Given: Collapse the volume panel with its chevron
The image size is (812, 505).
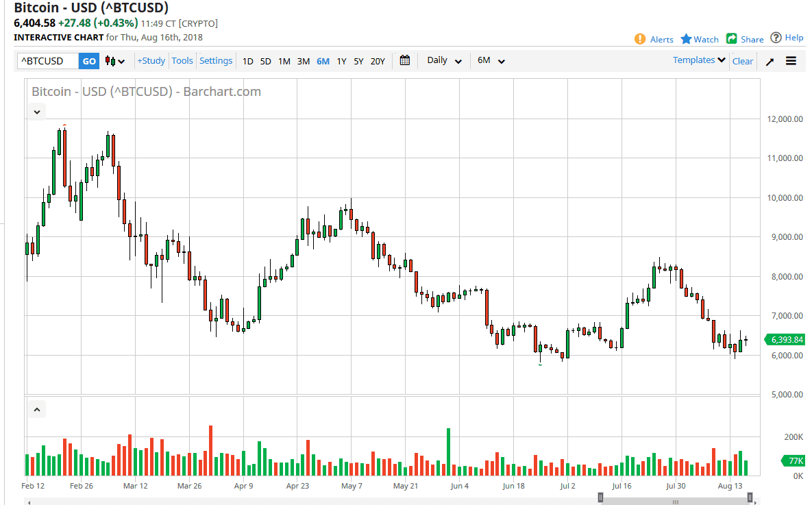Looking at the screenshot, I should (x=36, y=408).
